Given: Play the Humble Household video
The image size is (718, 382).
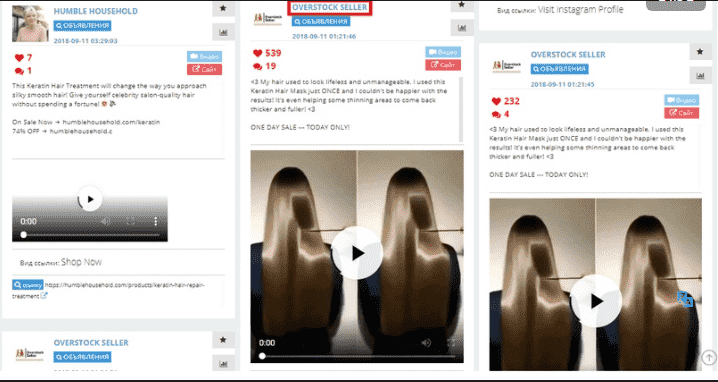Looking at the screenshot, I should [90, 199].
